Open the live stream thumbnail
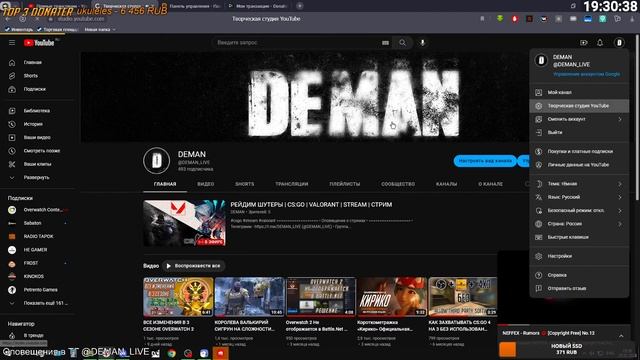The image size is (640, 360). click(184, 223)
